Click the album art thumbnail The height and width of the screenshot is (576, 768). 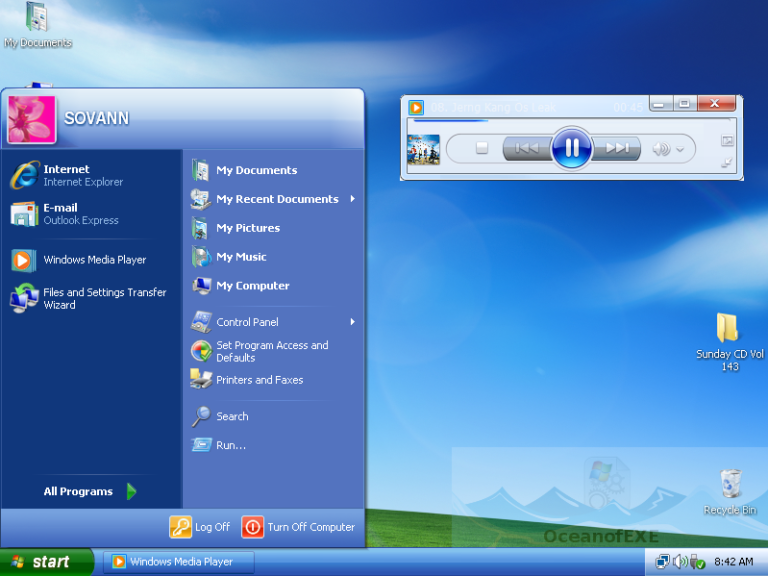pyautogui.click(x=424, y=149)
